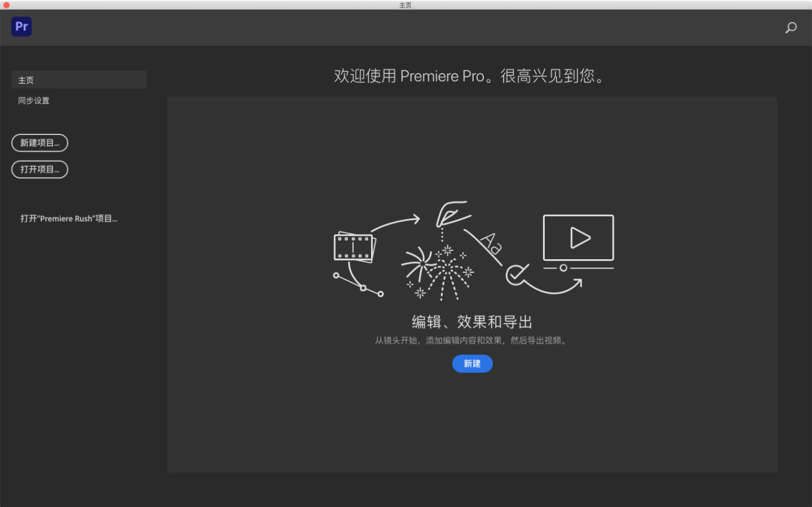
Task: Click the subtitle text about adding effects
Action: tap(472, 340)
